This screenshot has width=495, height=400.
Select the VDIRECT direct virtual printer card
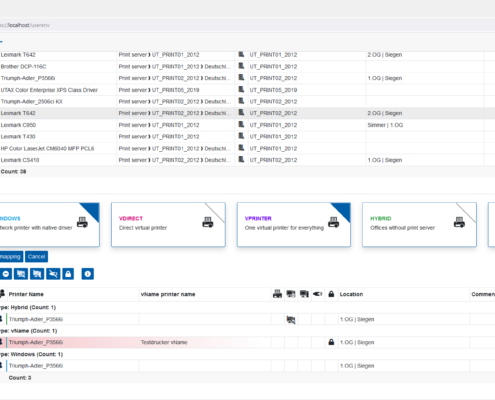(168, 225)
